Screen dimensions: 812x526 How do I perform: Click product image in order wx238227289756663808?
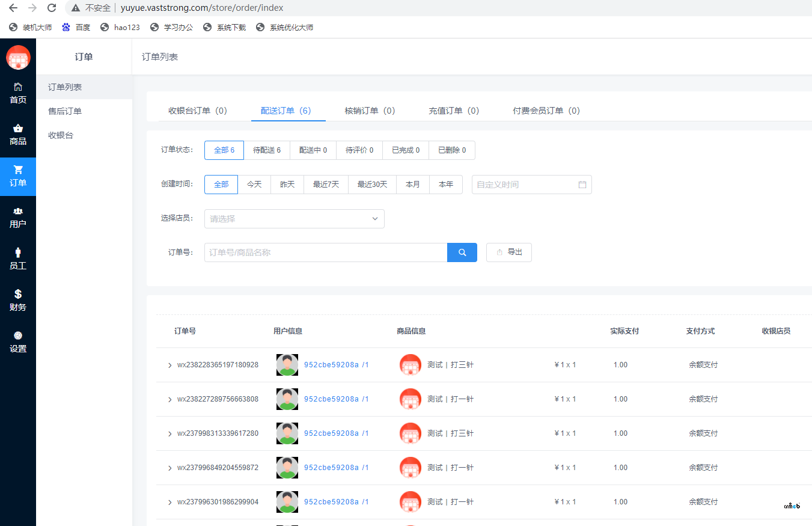tap(411, 399)
